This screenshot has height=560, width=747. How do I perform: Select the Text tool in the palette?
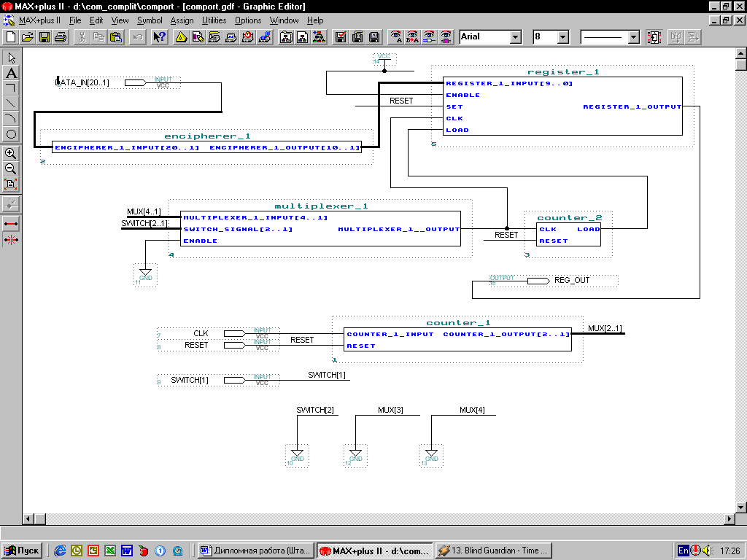click(11, 73)
